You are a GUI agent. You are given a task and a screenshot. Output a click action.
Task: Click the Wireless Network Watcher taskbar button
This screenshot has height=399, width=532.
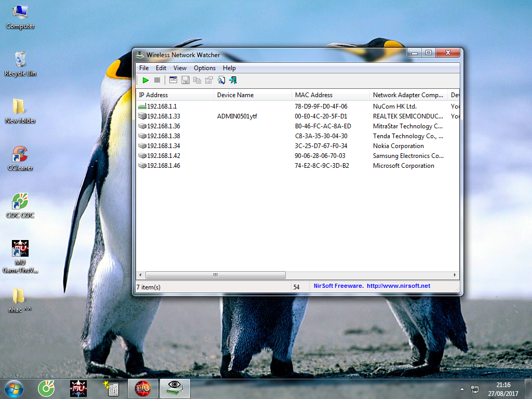tap(175, 389)
